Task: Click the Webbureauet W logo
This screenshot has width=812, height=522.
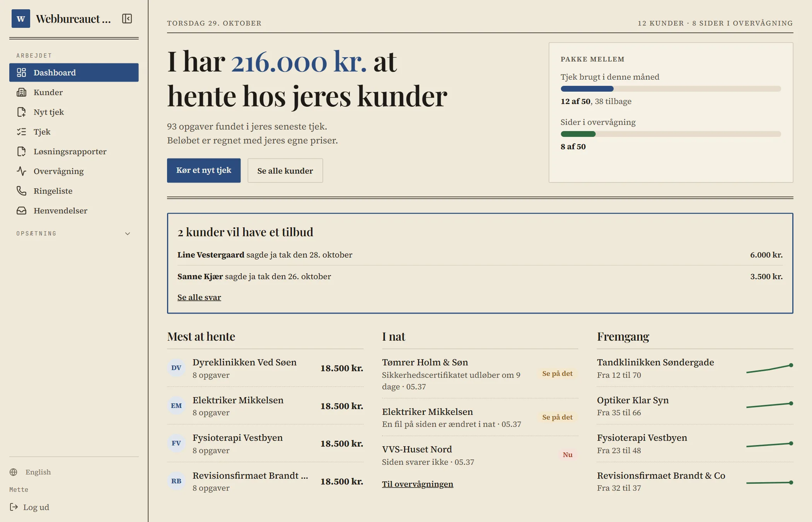Action: click(x=21, y=19)
